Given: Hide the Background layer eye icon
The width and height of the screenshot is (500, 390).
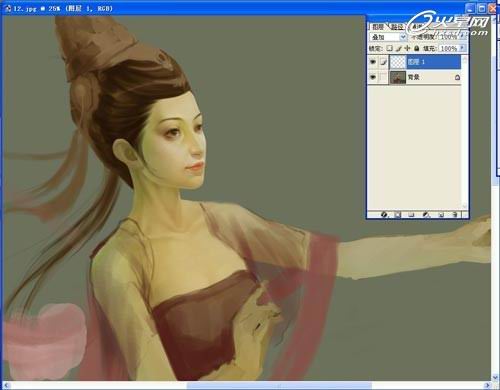Looking at the screenshot, I should coord(373,77).
